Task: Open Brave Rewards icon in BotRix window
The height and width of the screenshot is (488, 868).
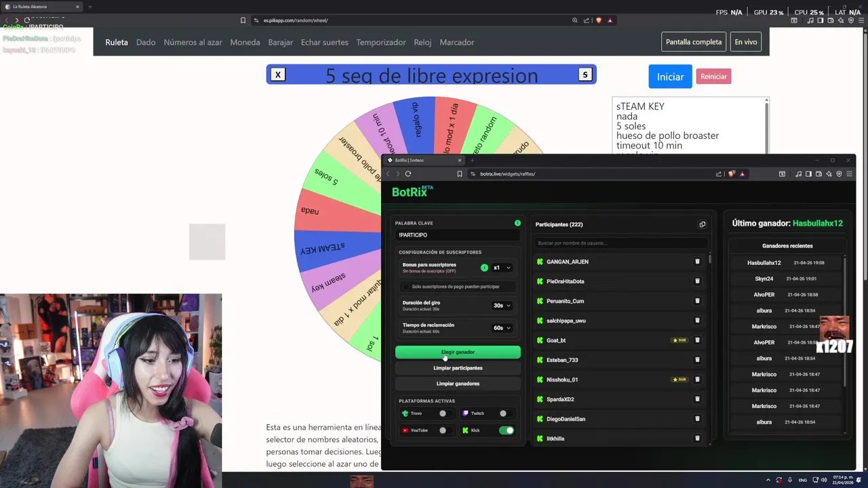Action: pos(742,174)
